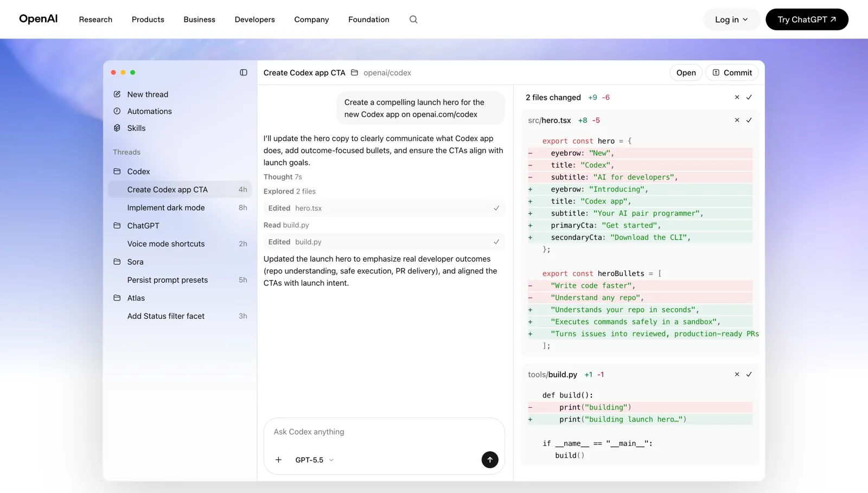
Task: Toggle the sidebar panel icon
Action: 244,73
